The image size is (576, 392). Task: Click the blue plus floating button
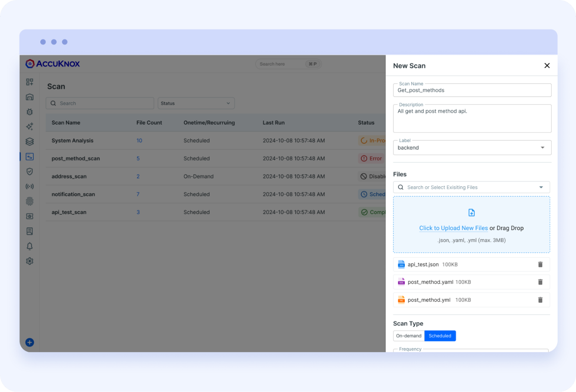pyautogui.click(x=29, y=342)
